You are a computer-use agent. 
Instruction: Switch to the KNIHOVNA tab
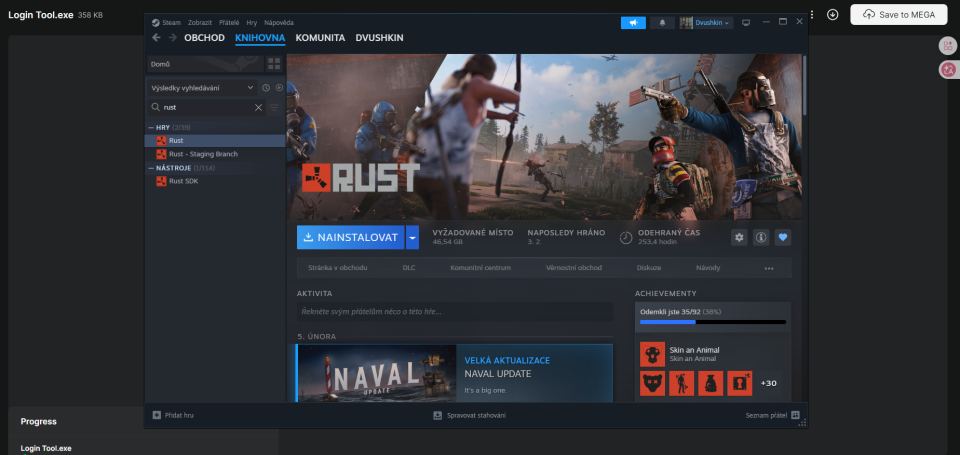260,37
